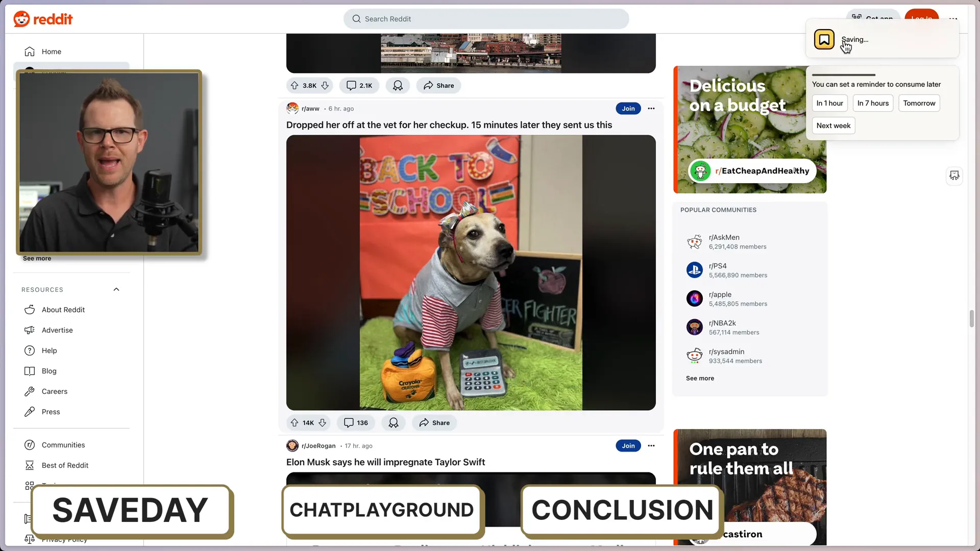Open the castiron promoted card
This screenshot has width=980, height=551.
pyautogui.click(x=750, y=487)
